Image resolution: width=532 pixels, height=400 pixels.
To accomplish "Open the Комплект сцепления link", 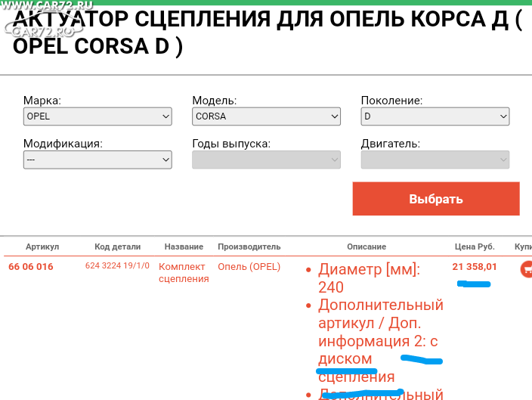I will tap(184, 273).
